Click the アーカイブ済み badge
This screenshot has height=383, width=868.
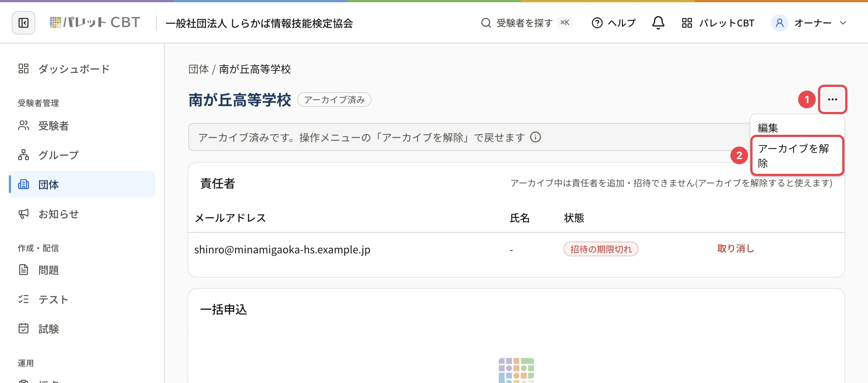click(334, 100)
